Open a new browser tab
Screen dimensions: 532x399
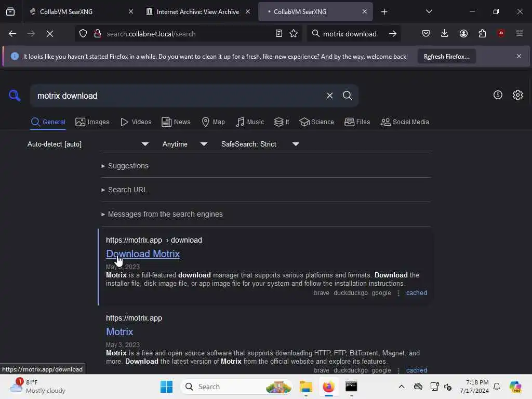pyautogui.click(x=384, y=12)
